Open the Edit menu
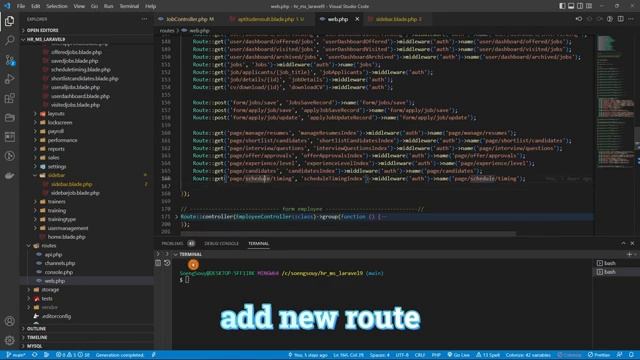The image size is (640, 360). [x=36, y=6]
